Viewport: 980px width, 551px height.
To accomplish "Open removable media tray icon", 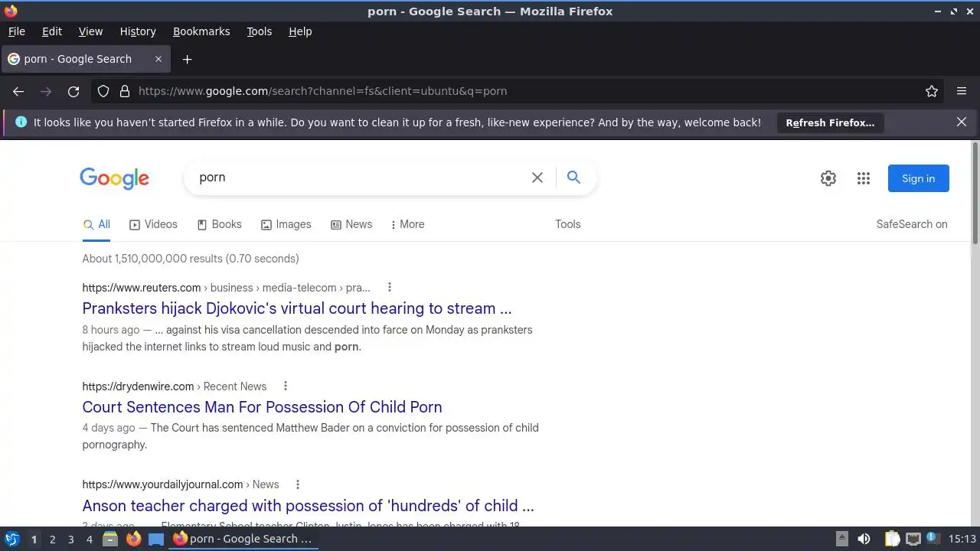I will point(841,539).
